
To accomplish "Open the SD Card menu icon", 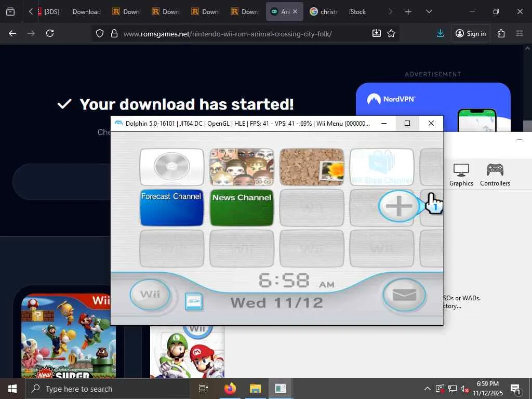I will pos(194,302).
